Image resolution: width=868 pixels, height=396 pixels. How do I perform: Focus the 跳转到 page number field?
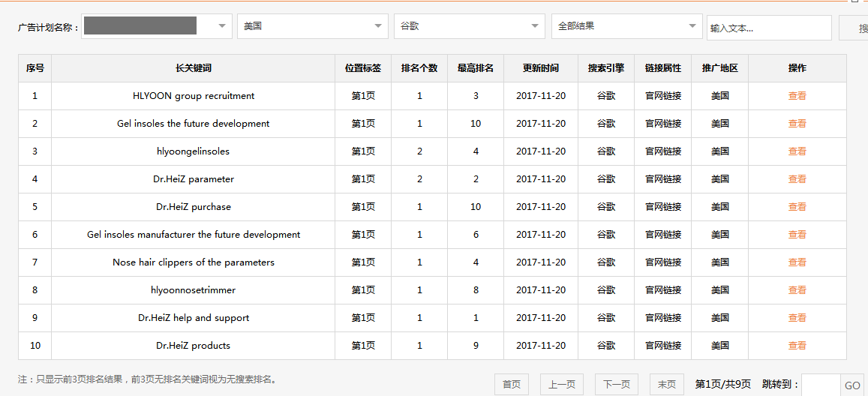coord(821,385)
